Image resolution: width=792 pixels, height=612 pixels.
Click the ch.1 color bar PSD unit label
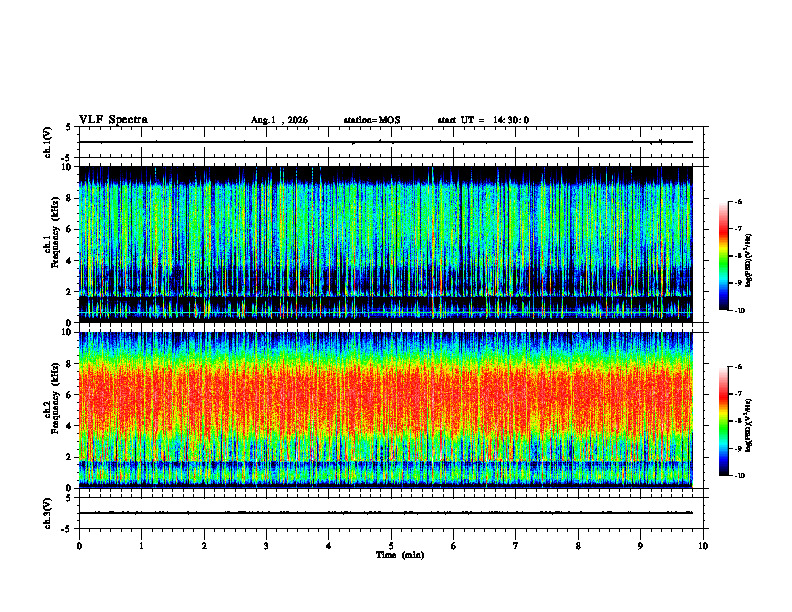[749, 261]
